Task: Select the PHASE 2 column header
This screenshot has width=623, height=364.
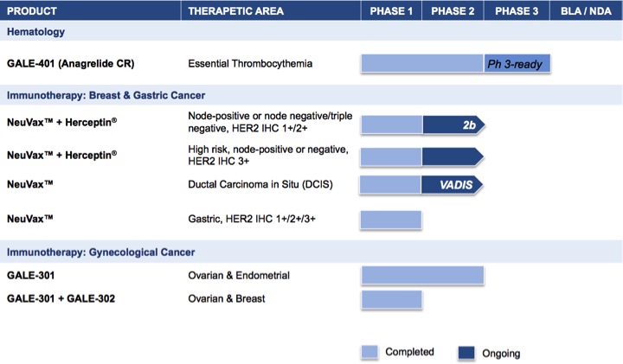Action: 453,10
